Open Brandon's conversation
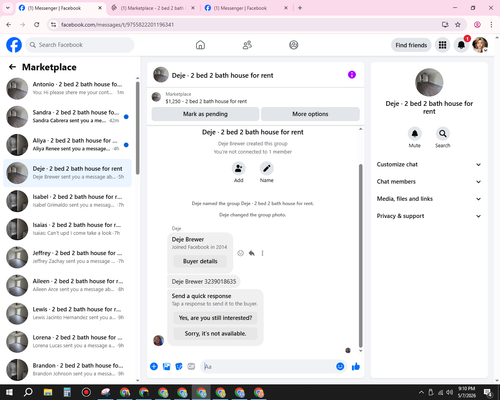This screenshot has height=400, width=500. [67, 369]
